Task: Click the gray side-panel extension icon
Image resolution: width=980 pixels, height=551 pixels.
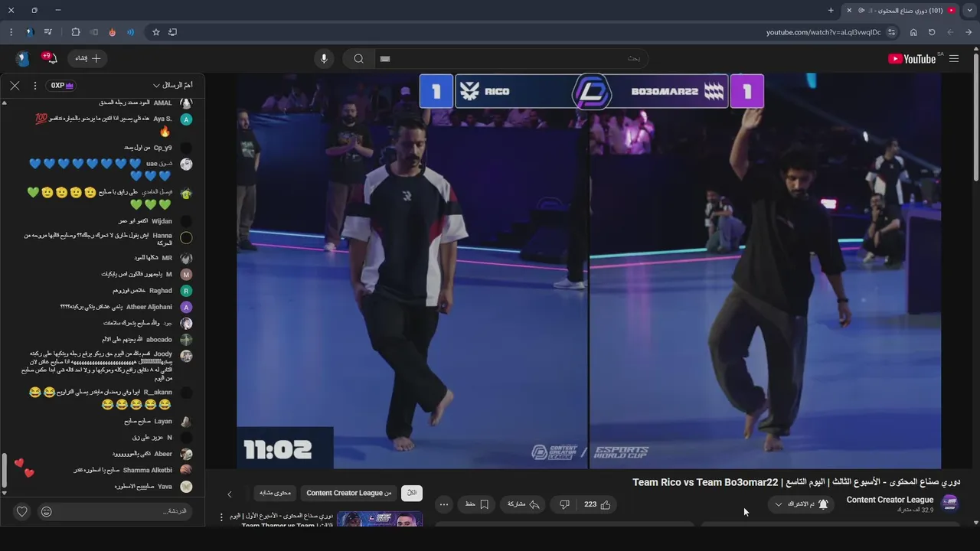Action: (94, 32)
